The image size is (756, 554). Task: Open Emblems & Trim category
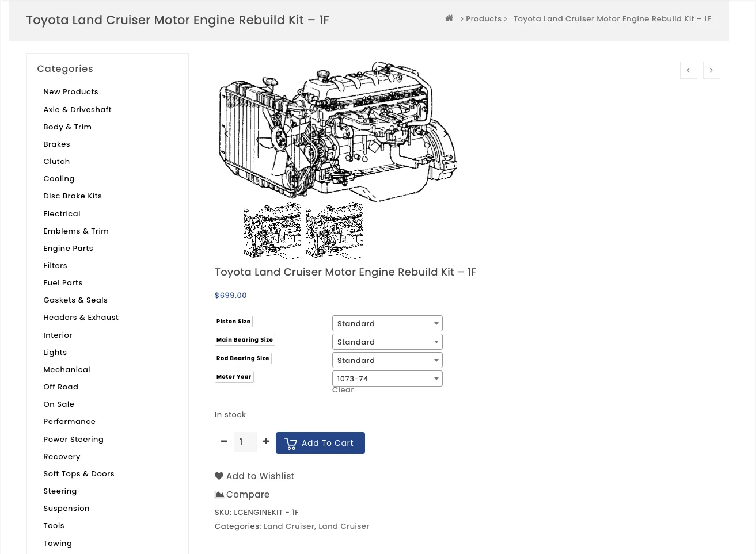click(76, 231)
